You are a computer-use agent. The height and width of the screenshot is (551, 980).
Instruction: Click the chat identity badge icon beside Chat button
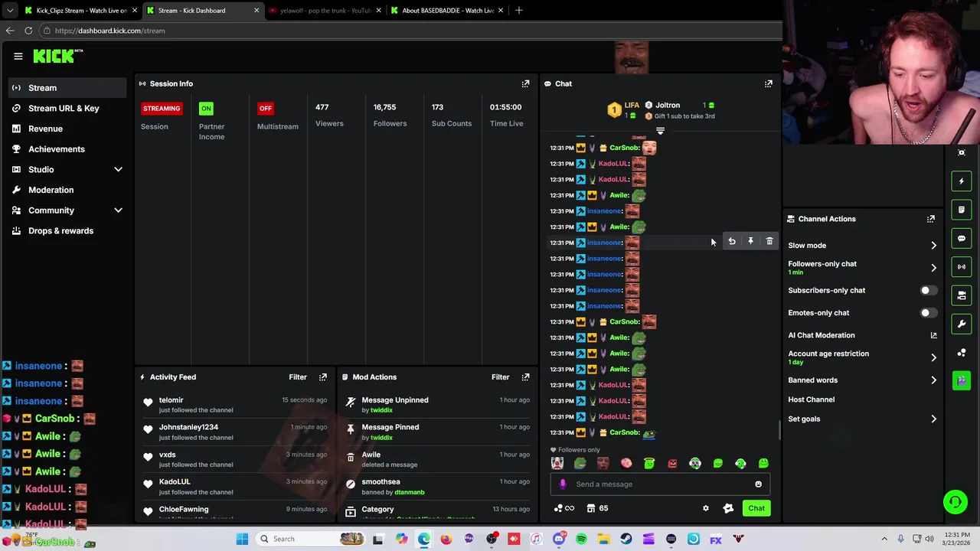(x=728, y=508)
